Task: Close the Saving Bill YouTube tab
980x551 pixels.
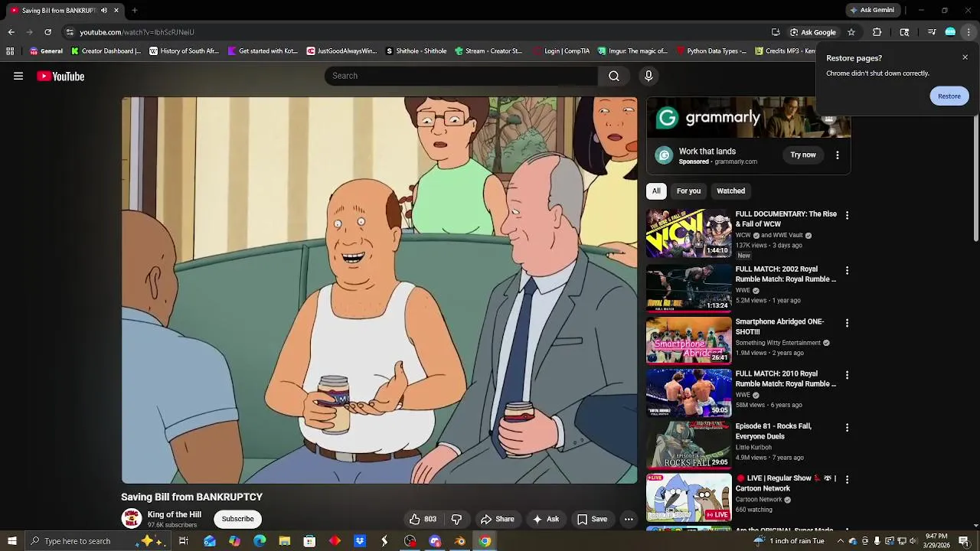Action: (116, 10)
